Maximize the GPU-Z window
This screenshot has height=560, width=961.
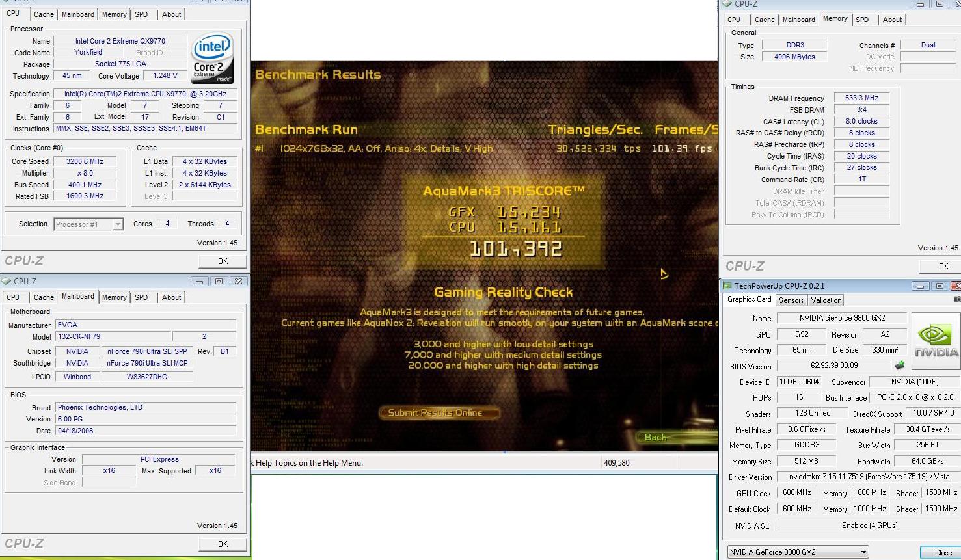(940, 286)
